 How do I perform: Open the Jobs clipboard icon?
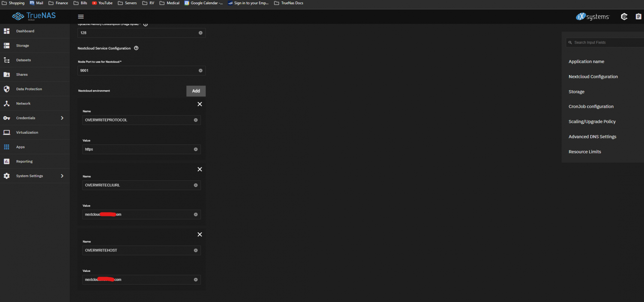639,16
